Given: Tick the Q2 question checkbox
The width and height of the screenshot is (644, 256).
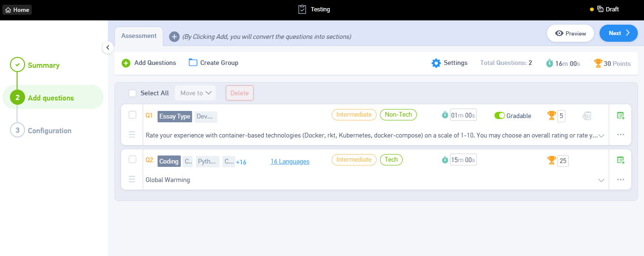Looking at the screenshot, I should coord(132,159).
